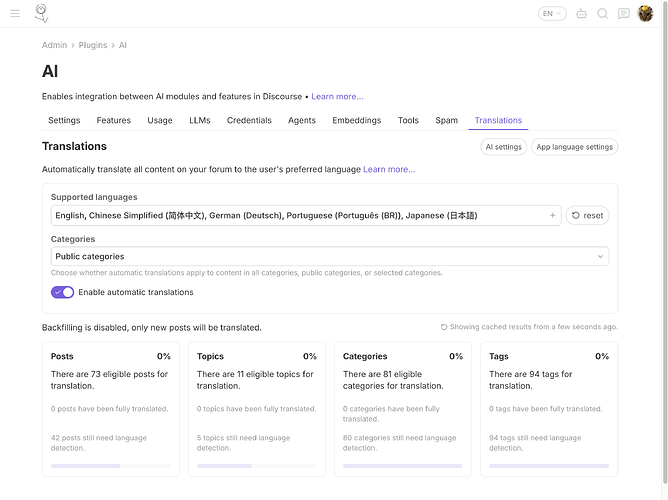Open the hamburger sidebar menu
This screenshot has height=500, width=668.
(x=15, y=14)
